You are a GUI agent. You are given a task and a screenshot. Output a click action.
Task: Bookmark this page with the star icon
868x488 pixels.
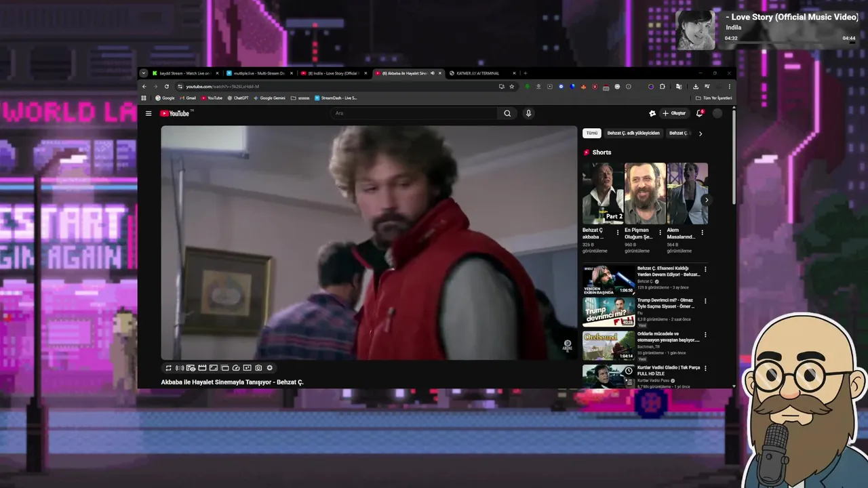point(512,86)
